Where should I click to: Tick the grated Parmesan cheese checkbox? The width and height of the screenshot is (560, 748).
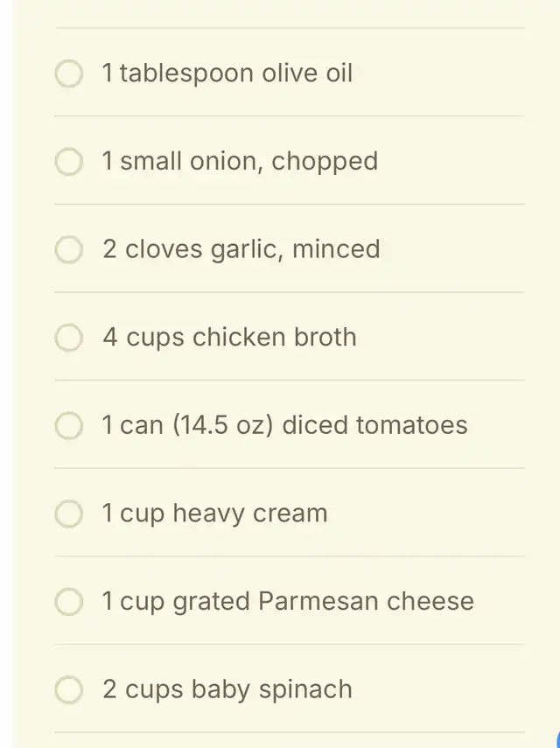69,602
